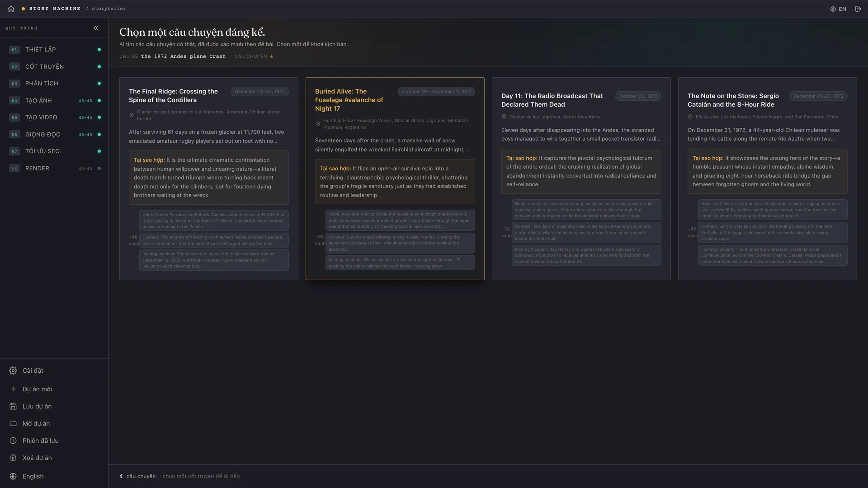
Task: Open step 07 Tối ưu SEO
Action: click(54, 151)
